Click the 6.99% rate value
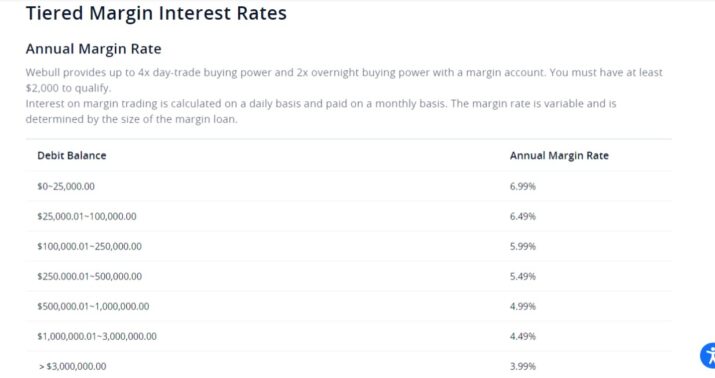This screenshot has height=378, width=715. (523, 186)
